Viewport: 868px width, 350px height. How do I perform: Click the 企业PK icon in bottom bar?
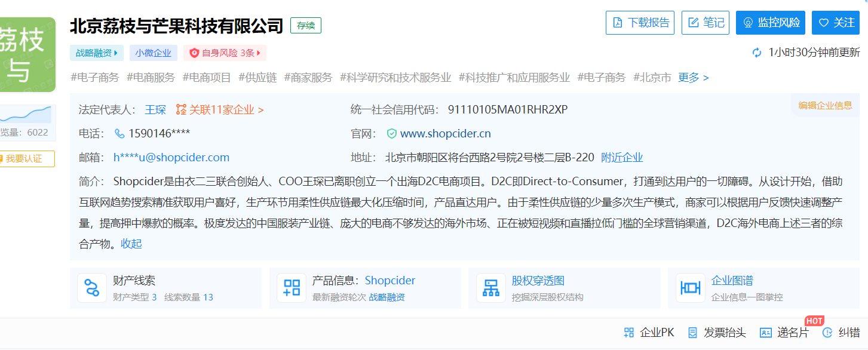click(x=628, y=332)
